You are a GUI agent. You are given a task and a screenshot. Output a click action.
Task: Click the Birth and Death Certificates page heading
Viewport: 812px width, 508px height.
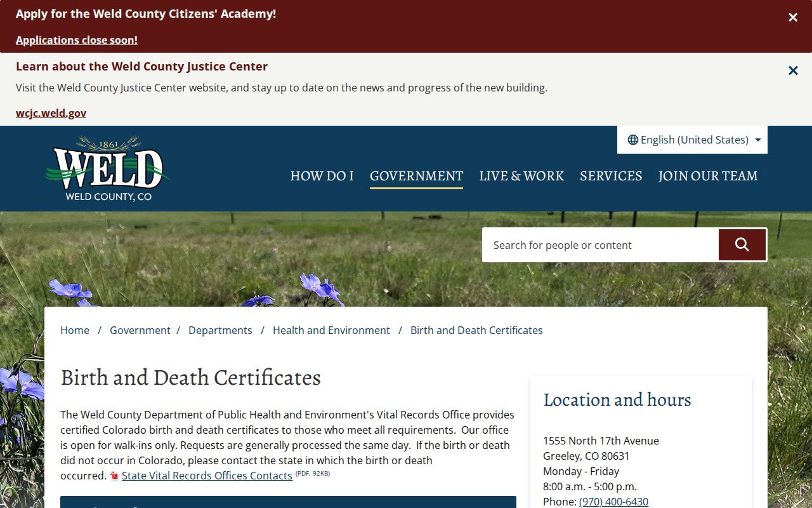[190, 377]
